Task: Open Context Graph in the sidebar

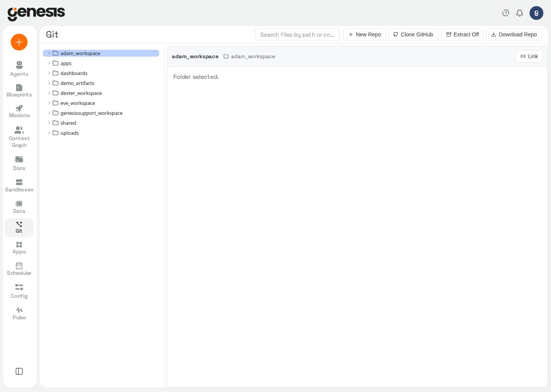Action: [19, 137]
